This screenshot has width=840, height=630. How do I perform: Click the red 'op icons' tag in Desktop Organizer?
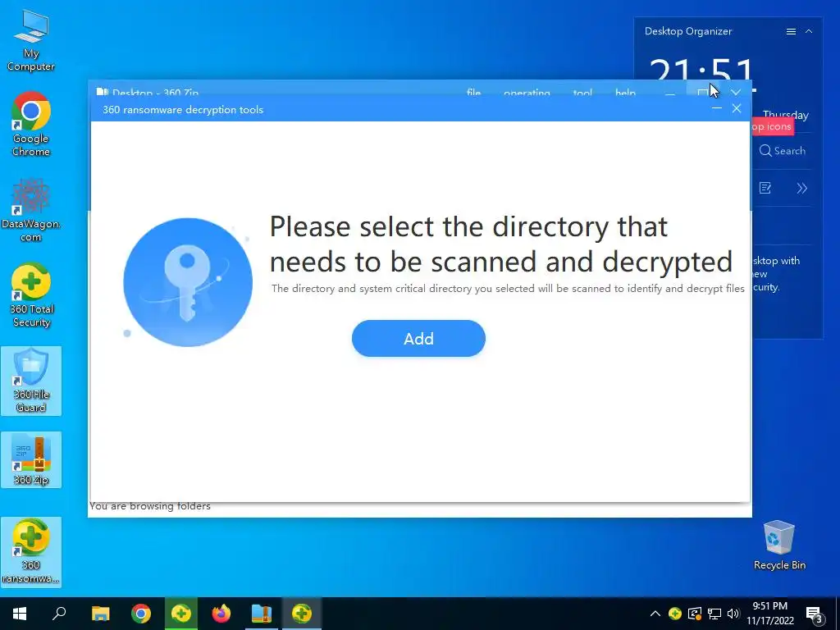tap(772, 127)
